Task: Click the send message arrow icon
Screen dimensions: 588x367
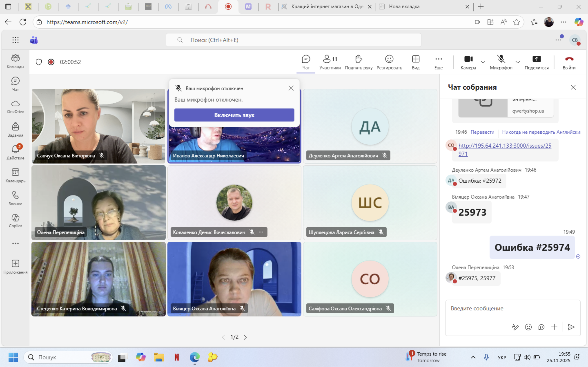Action: pos(571,327)
